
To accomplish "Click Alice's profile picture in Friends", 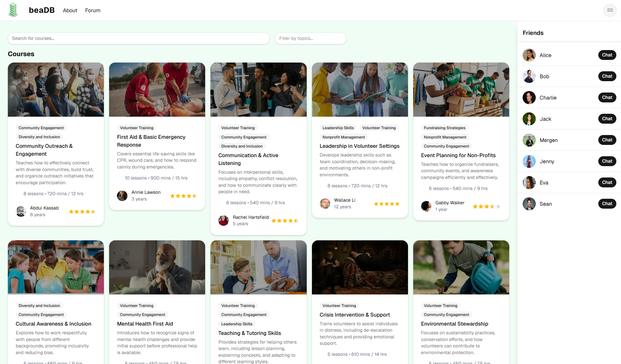I will pyautogui.click(x=529, y=55).
